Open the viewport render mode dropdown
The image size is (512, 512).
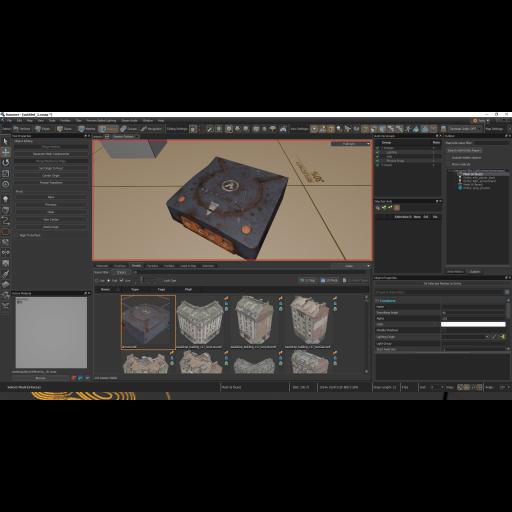[351, 144]
